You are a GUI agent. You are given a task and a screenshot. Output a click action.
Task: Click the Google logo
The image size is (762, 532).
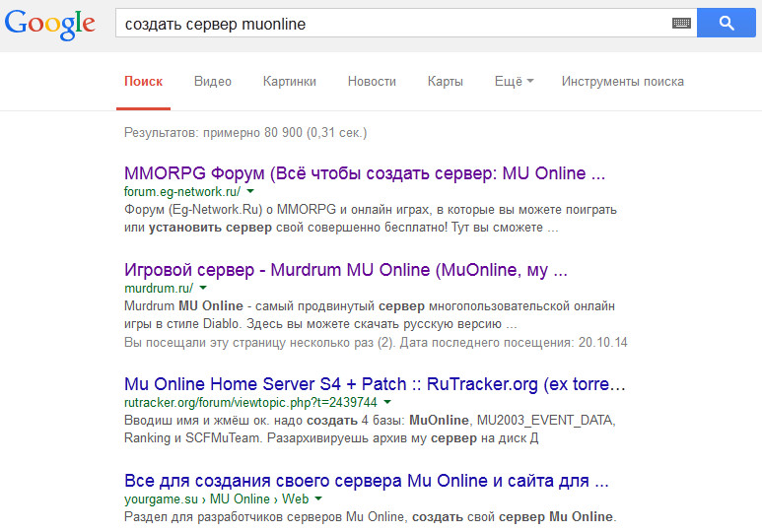click(50, 25)
